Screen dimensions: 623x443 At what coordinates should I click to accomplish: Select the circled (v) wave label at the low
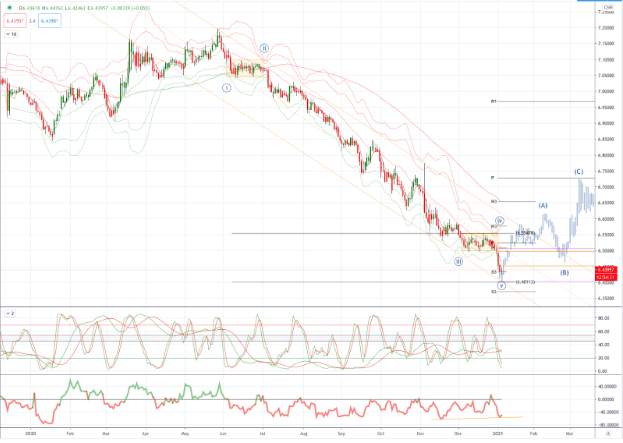501,285
